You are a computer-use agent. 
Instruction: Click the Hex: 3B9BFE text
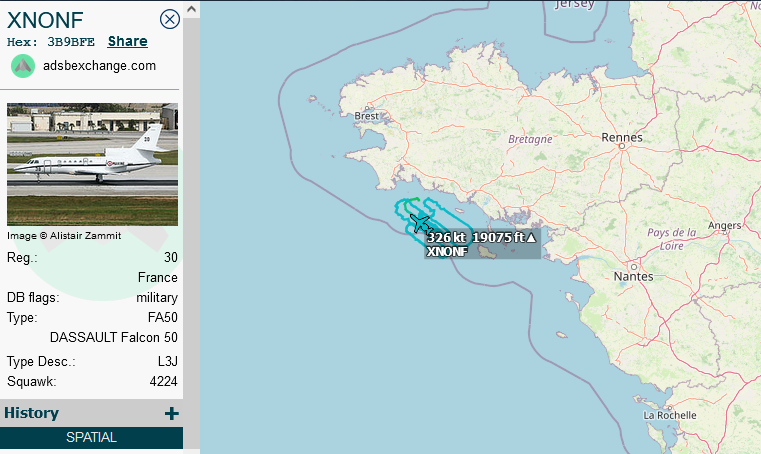coord(51,42)
